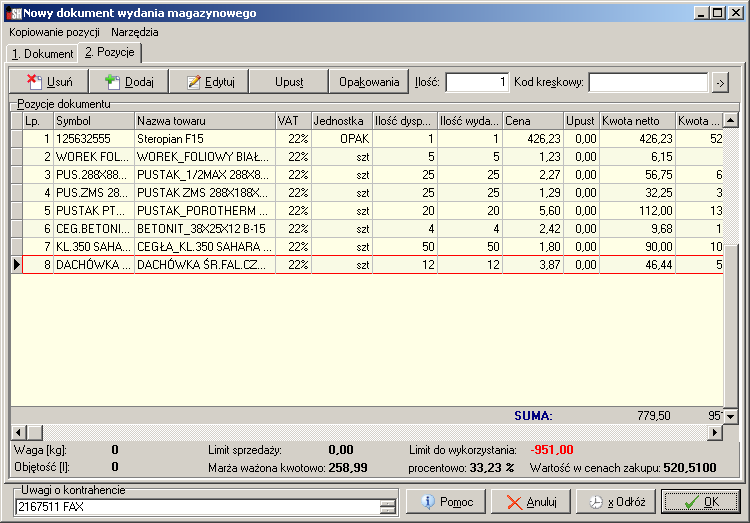
Task: Click the horizontal scroll left arrow
Action: pos(18,433)
